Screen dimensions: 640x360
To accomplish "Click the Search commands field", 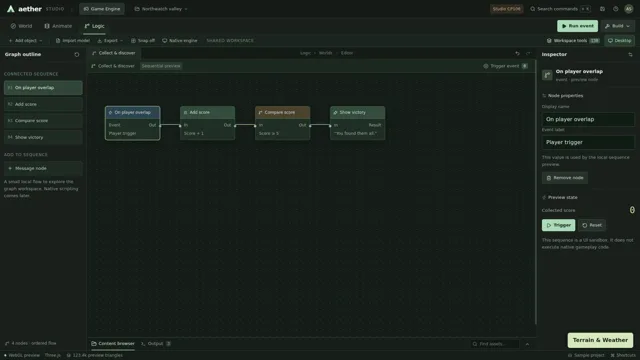I will click(560, 9).
